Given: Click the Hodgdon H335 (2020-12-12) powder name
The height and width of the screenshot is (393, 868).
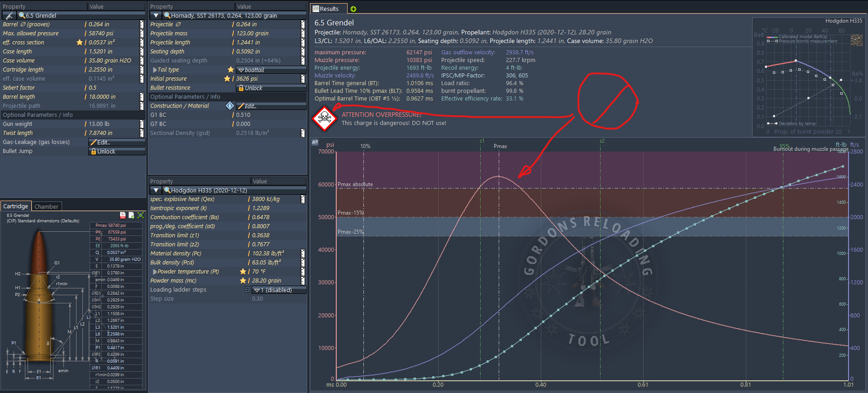Looking at the screenshot, I should point(209,190).
